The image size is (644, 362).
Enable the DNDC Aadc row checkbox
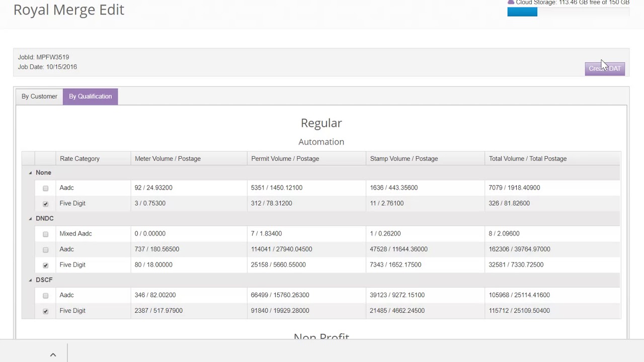point(45,249)
